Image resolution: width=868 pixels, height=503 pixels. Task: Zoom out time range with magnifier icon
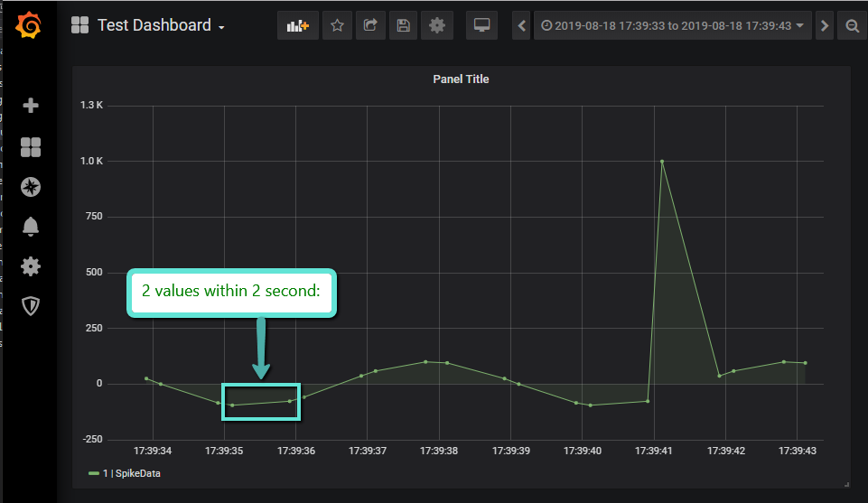[x=852, y=26]
